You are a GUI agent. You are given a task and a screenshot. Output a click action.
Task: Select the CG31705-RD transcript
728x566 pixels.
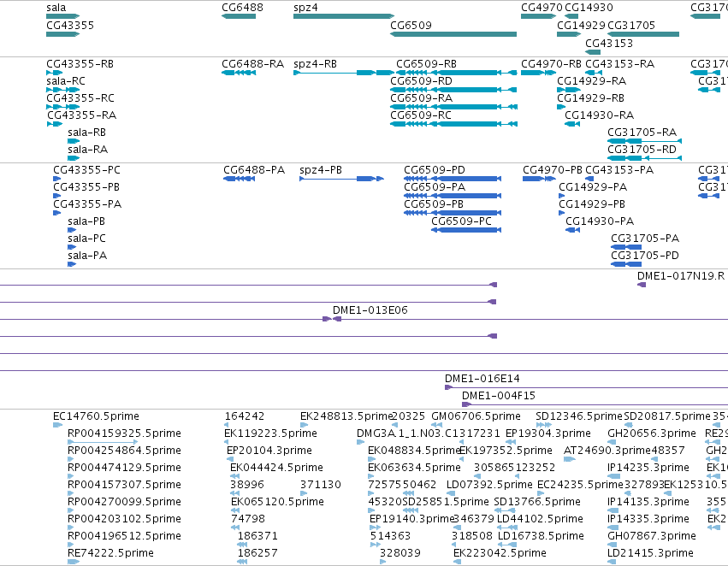[x=644, y=158]
